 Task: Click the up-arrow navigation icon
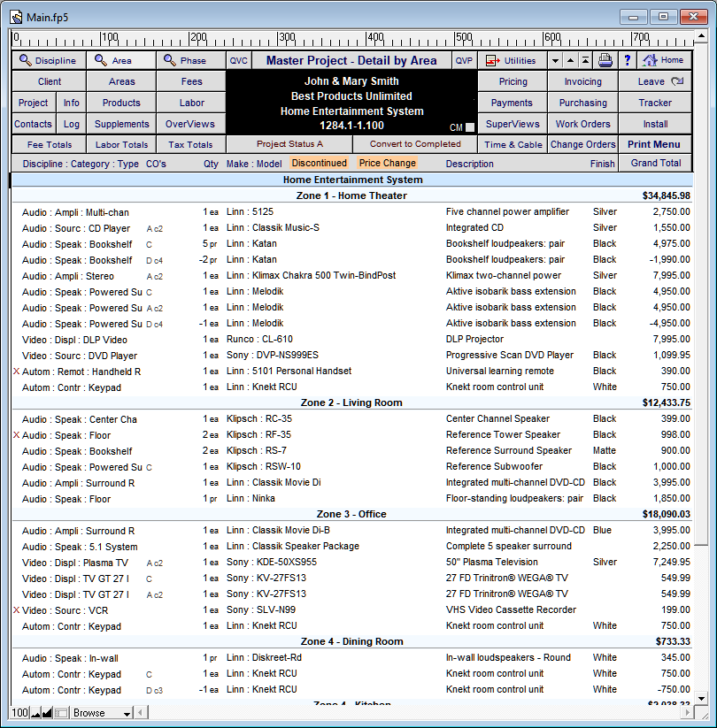(570, 60)
